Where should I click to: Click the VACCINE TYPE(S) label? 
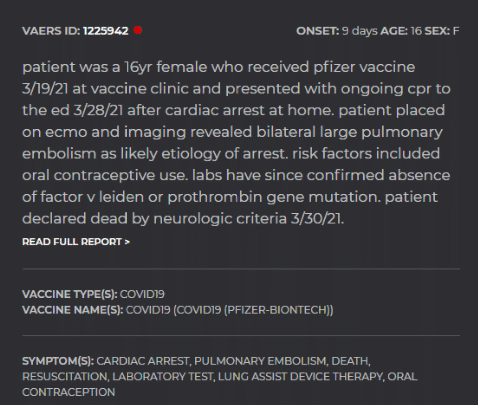(70, 294)
